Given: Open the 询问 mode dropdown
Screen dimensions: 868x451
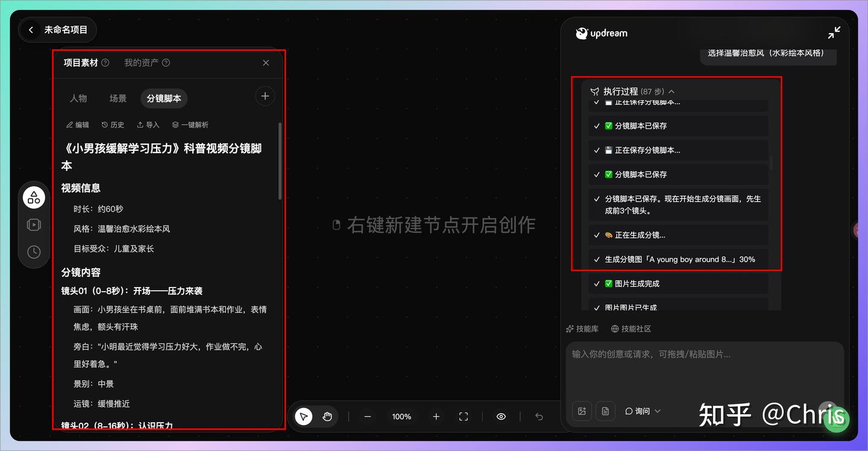Looking at the screenshot, I should 643,411.
